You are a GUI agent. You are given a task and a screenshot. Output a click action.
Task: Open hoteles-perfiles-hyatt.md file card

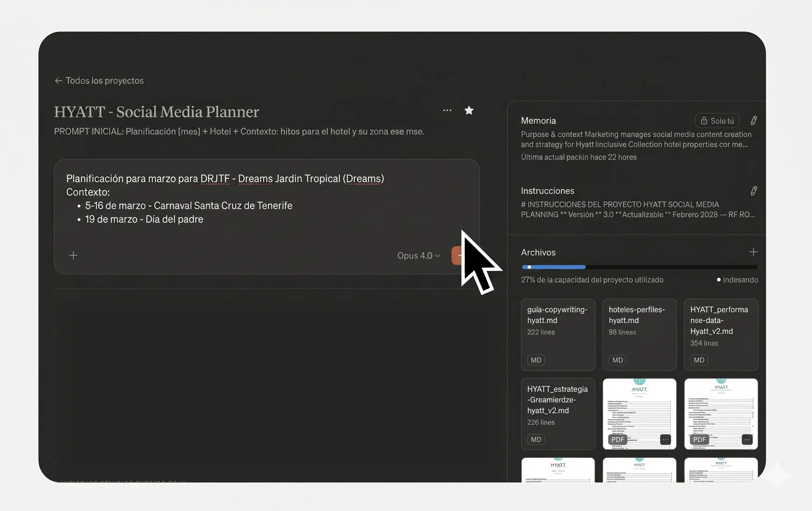(639, 335)
